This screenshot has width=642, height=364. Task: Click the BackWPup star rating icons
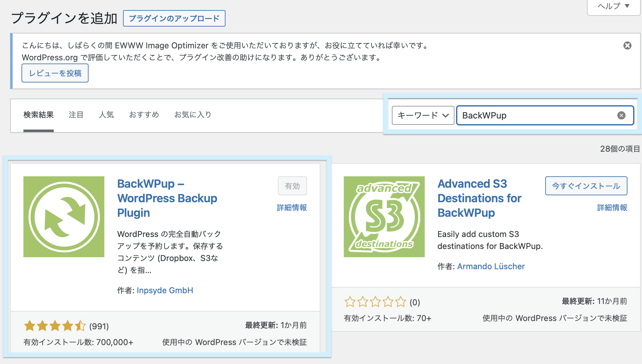click(55, 326)
